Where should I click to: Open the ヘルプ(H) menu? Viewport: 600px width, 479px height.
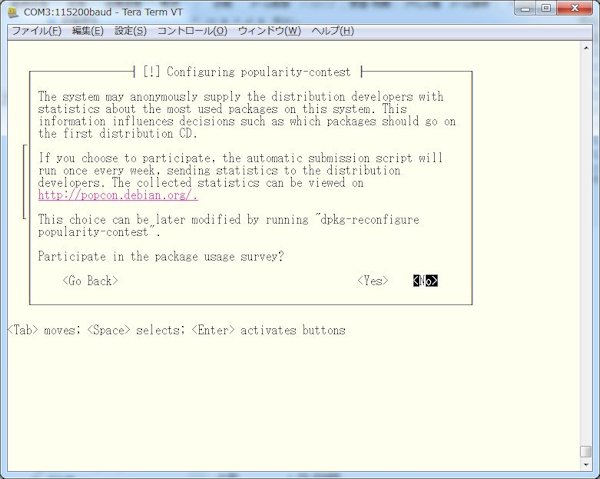coord(333,31)
